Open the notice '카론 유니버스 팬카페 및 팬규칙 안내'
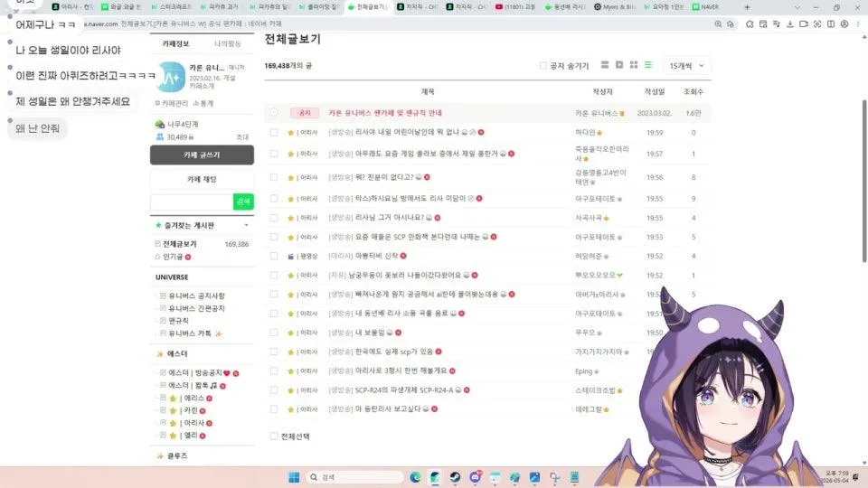 pyautogui.click(x=385, y=113)
